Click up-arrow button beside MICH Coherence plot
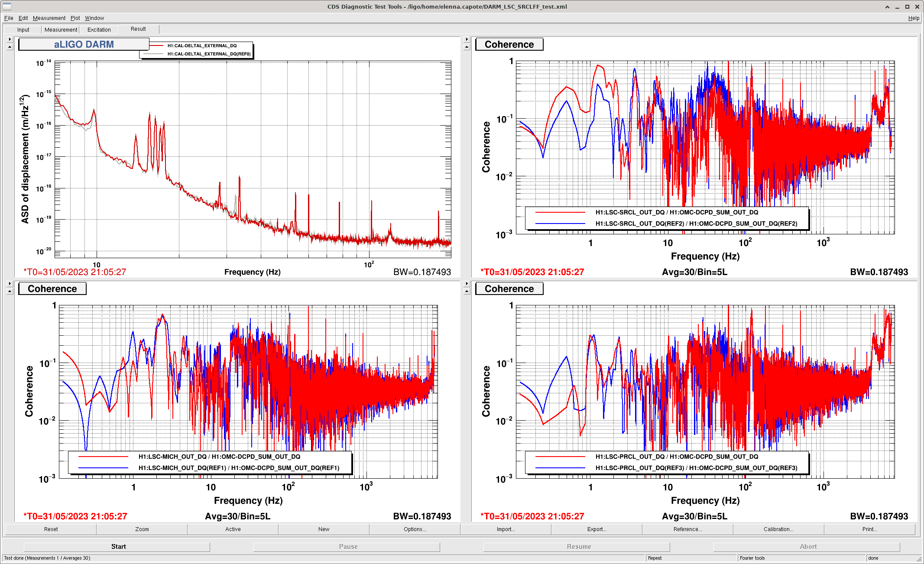924x564 pixels. coord(10,291)
